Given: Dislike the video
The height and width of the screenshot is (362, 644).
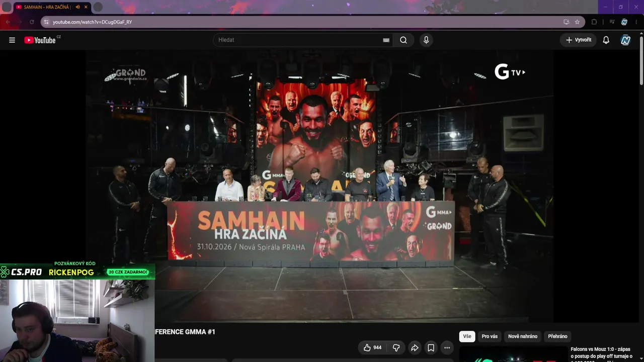Looking at the screenshot, I should tap(396, 347).
